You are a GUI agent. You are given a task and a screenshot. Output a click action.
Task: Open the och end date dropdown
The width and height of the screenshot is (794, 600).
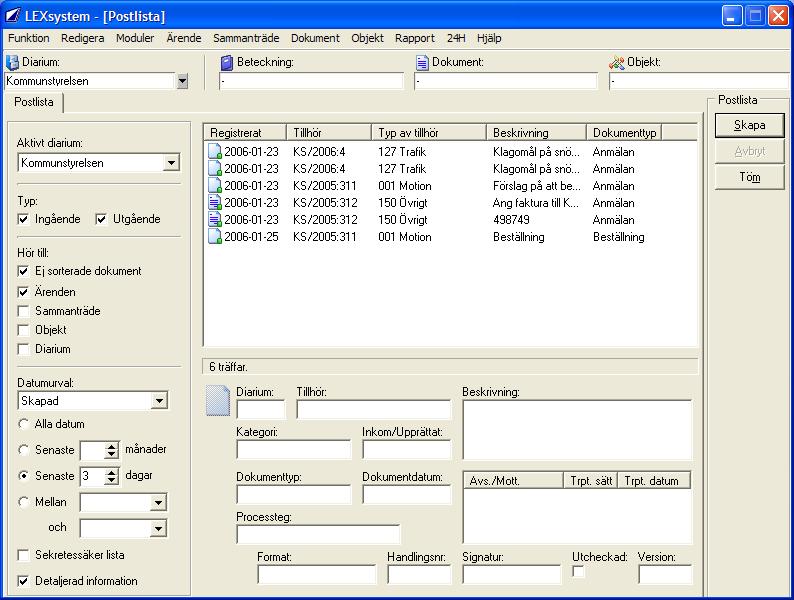158,529
